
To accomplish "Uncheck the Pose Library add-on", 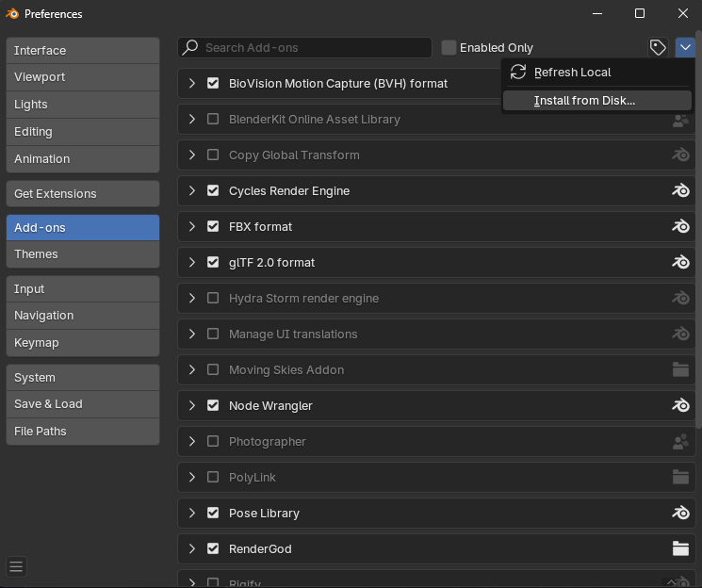I will 213,514.
